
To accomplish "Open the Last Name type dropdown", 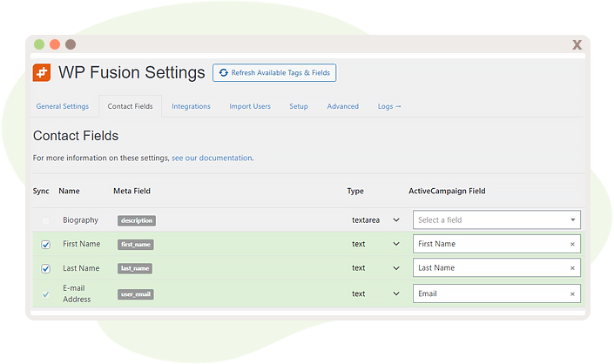I will point(375,268).
